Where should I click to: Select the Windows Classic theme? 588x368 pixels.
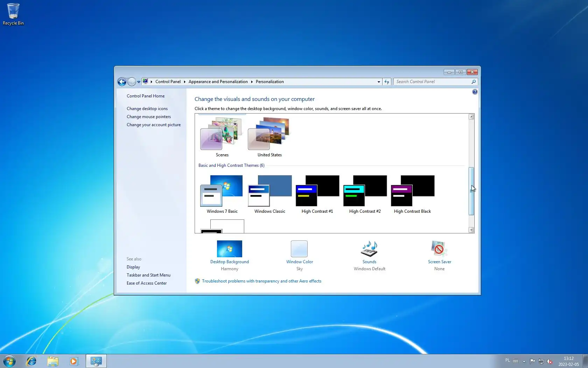(x=269, y=195)
